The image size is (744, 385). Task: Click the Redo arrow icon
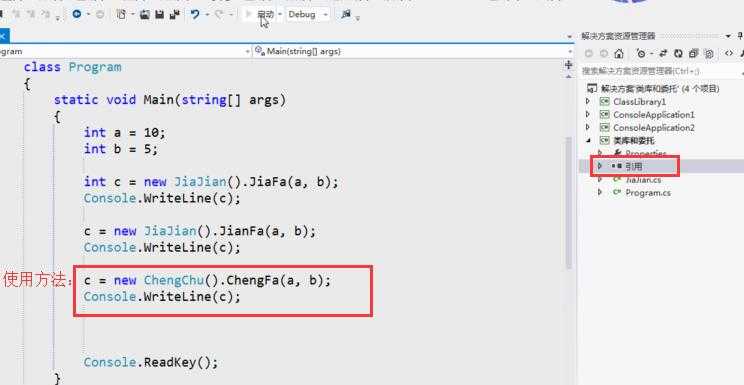click(219, 15)
